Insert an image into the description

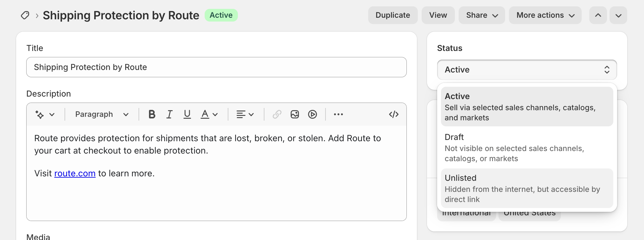coord(294,114)
